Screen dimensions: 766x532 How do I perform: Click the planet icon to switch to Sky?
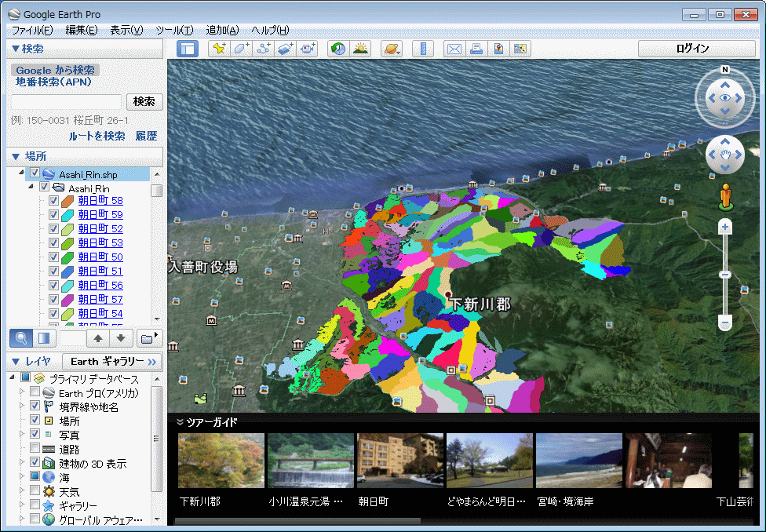[391, 49]
